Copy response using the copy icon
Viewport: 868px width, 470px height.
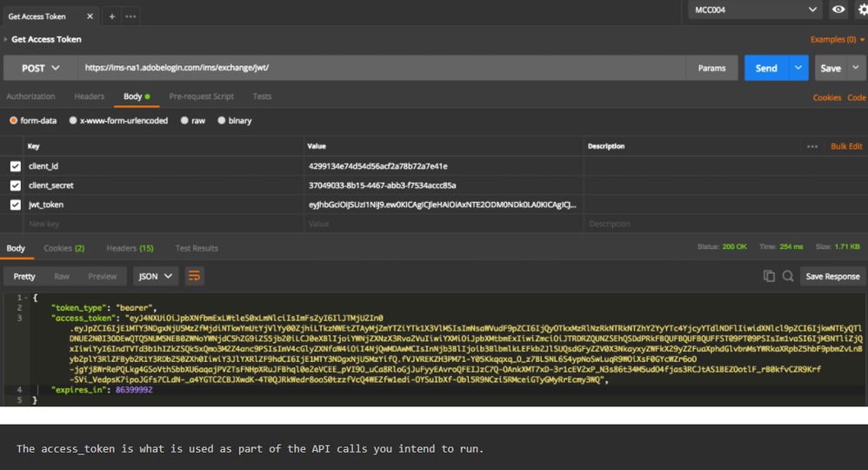tap(769, 276)
